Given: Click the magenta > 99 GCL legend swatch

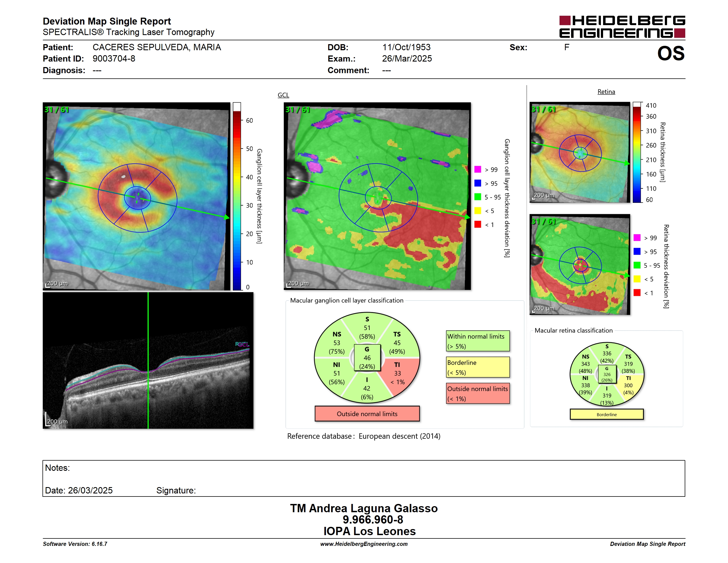Looking at the screenshot, I should [x=478, y=169].
